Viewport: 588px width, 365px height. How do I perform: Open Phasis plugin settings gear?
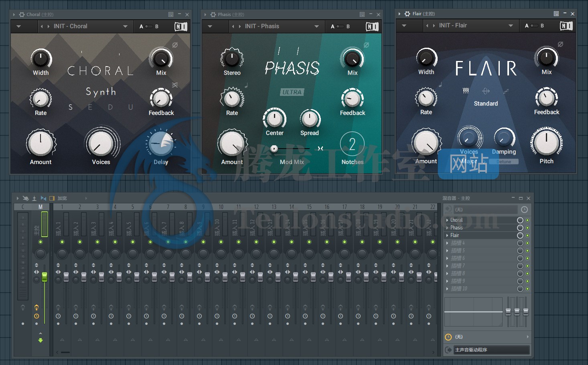[213, 14]
